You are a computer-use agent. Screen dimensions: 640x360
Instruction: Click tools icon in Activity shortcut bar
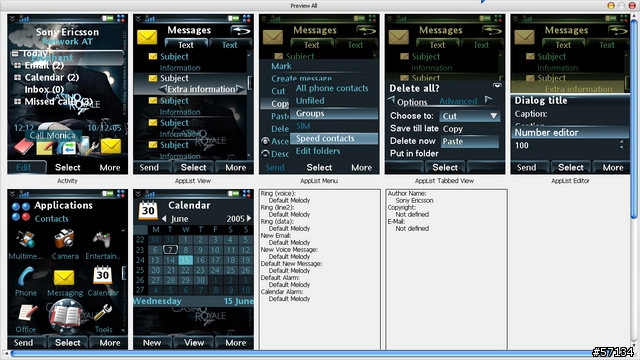pyautogui.click(x=89, y=147)
